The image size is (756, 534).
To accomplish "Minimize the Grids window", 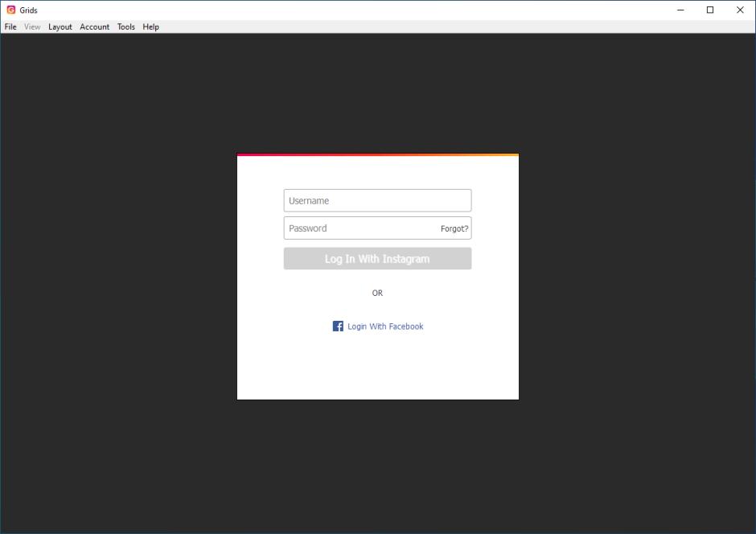I will [680, 10].
